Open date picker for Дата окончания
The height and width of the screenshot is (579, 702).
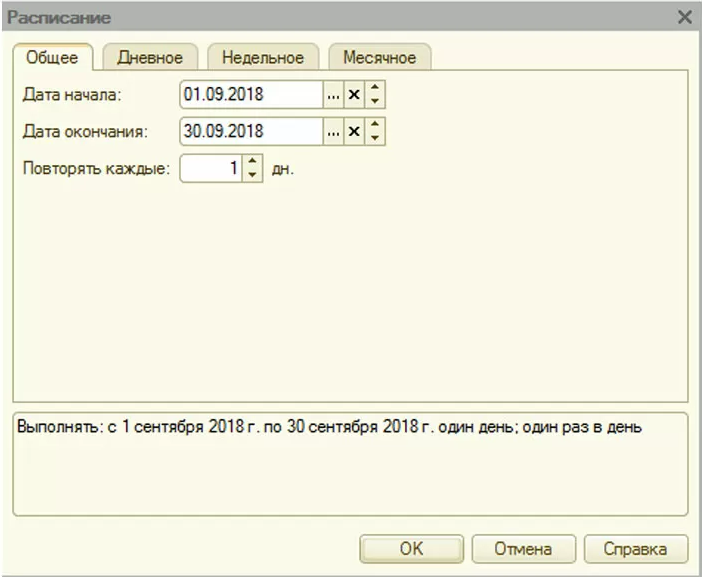click(x=333, y=131)
